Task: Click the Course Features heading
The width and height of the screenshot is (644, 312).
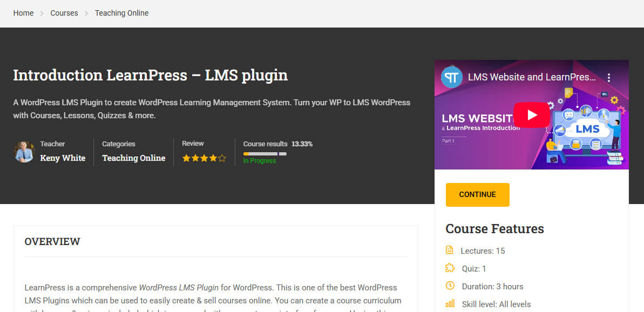Action: click(495, 229)
